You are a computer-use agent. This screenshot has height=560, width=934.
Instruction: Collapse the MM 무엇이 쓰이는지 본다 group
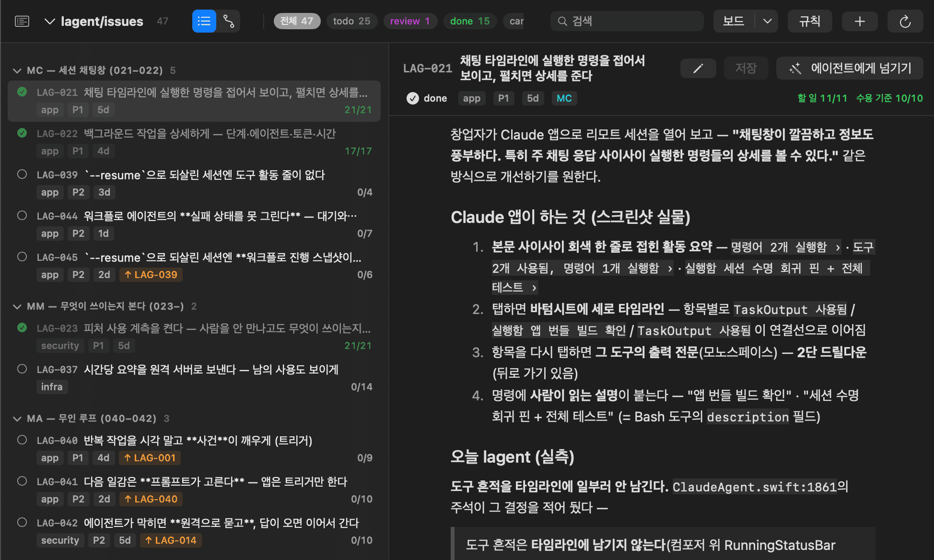[17, 306]
